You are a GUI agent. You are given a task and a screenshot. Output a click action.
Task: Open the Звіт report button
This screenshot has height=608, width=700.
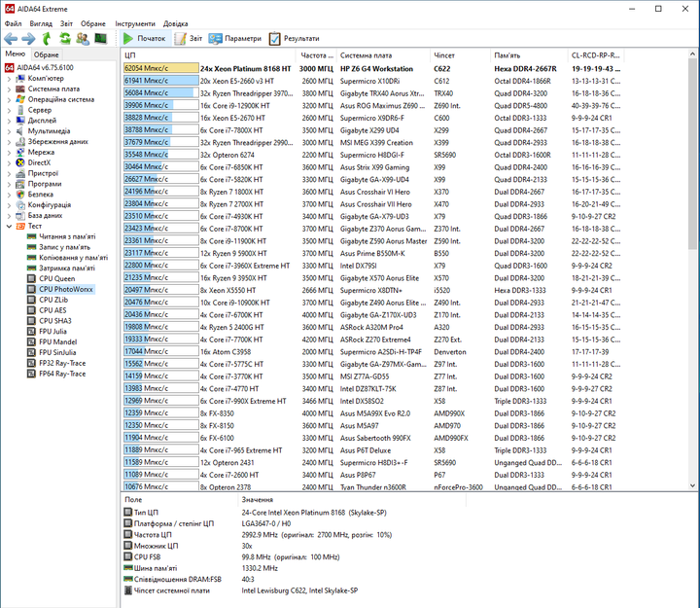point(189,38)
